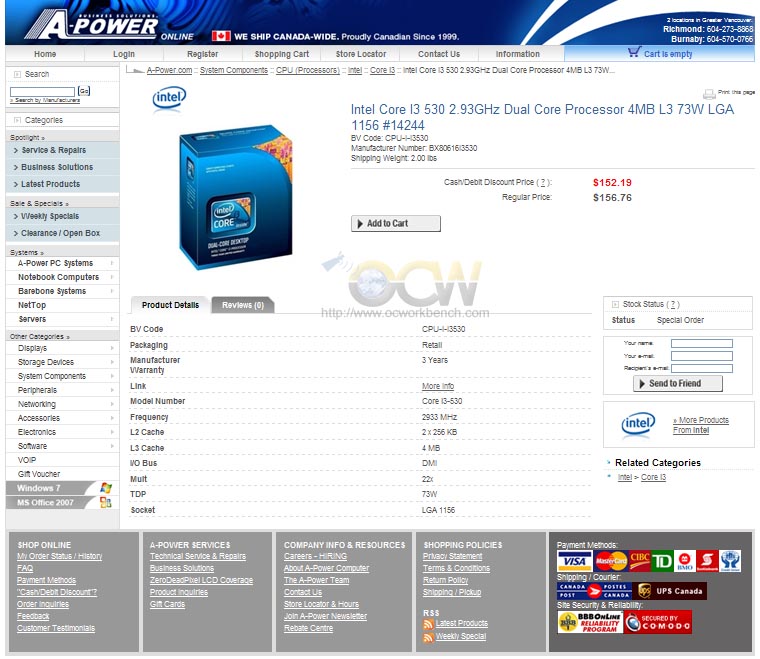Viewport: 760px width, 659px height.
Task: Add the processor to cart
Action: click(x=396, y=223)
